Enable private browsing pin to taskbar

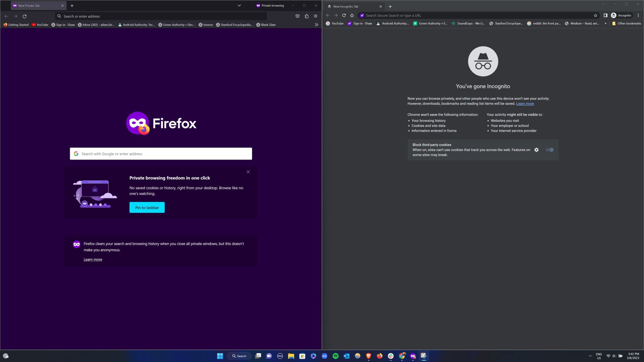147,207
